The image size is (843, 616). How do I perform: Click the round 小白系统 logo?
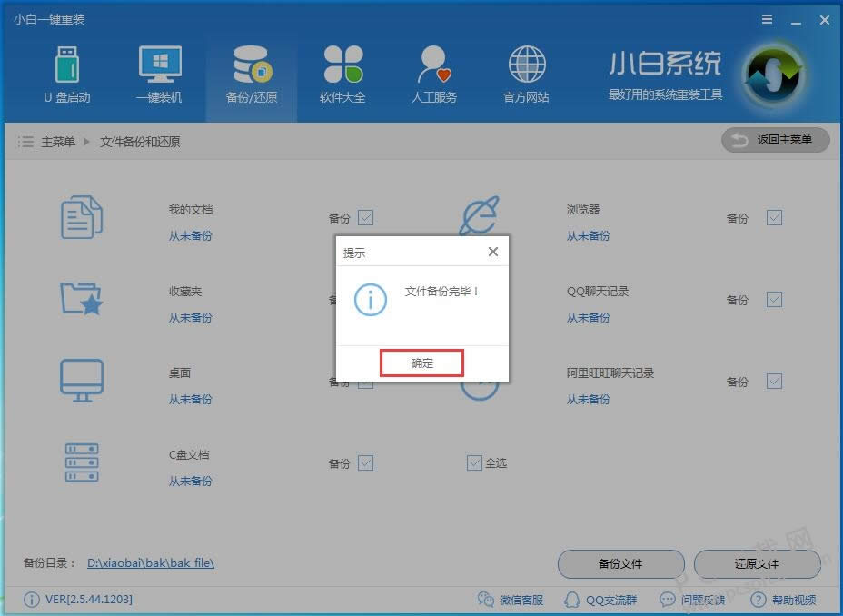point(774,75)
